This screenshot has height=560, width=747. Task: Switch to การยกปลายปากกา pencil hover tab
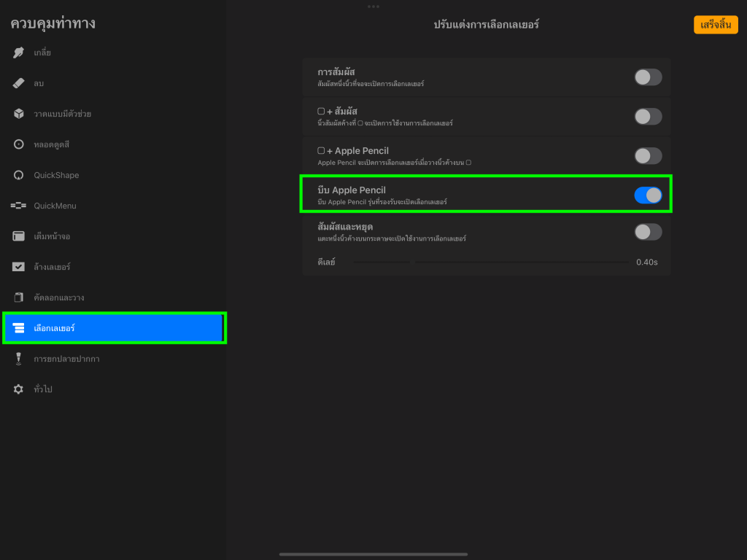66,359
